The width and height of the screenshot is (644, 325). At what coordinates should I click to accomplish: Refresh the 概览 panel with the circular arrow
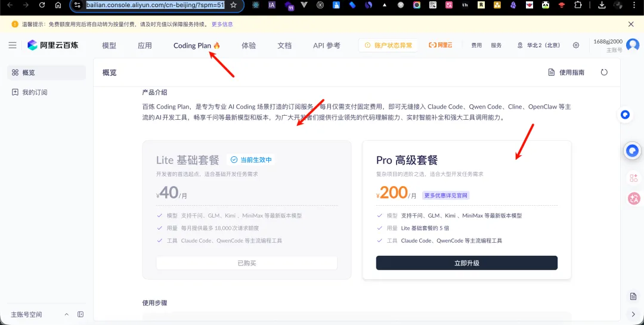[x=603, y=72]
